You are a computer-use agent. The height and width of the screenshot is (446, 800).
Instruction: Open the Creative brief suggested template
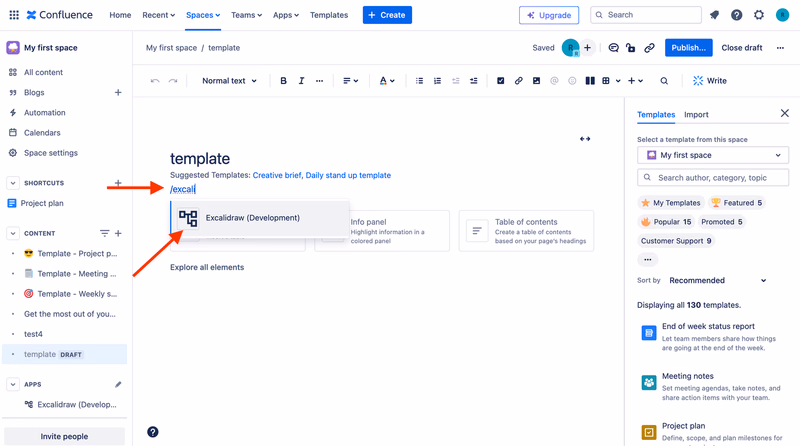click(x=277, y=175)
